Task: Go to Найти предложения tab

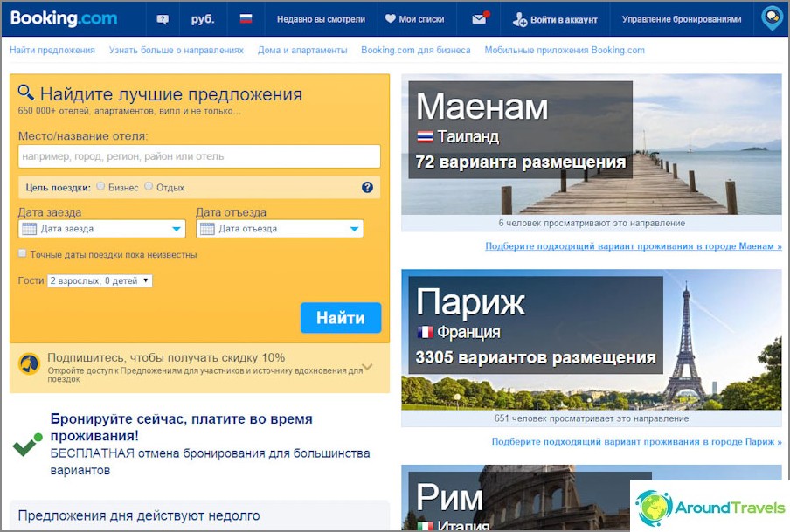Action: (52, 50)
